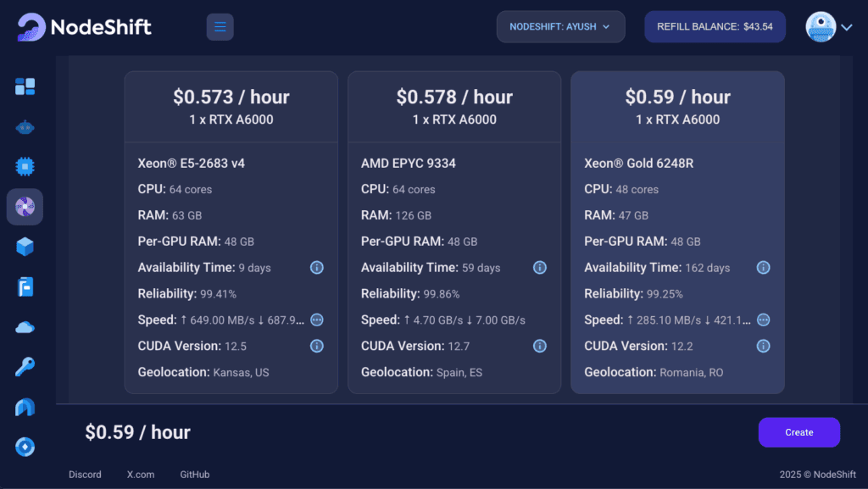
Task: Click Geolocation: Romania, RO
Action: pos(654,372)
